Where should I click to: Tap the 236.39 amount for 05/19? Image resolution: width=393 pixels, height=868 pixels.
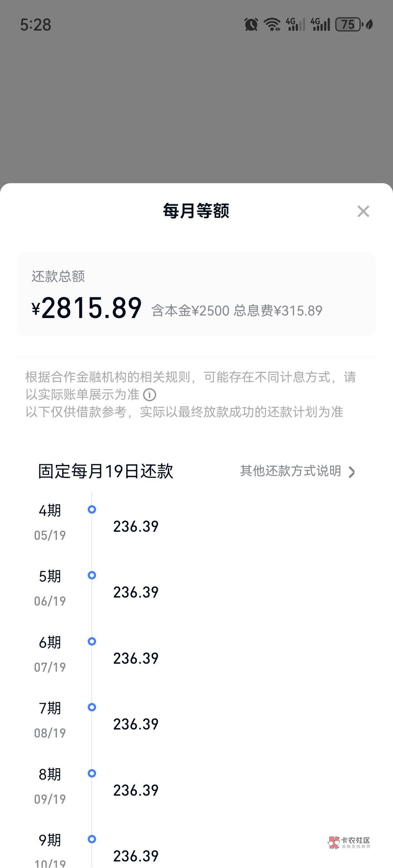(x=136, y=526)
